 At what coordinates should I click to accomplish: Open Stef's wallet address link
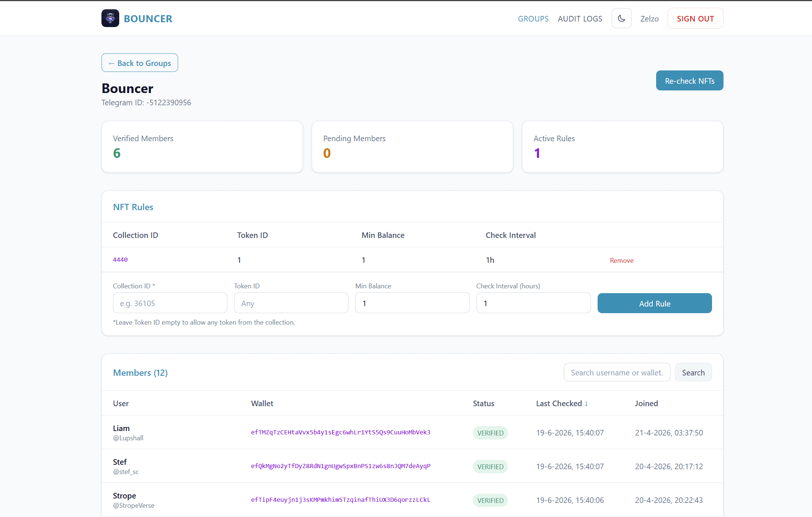pos(341,466)
